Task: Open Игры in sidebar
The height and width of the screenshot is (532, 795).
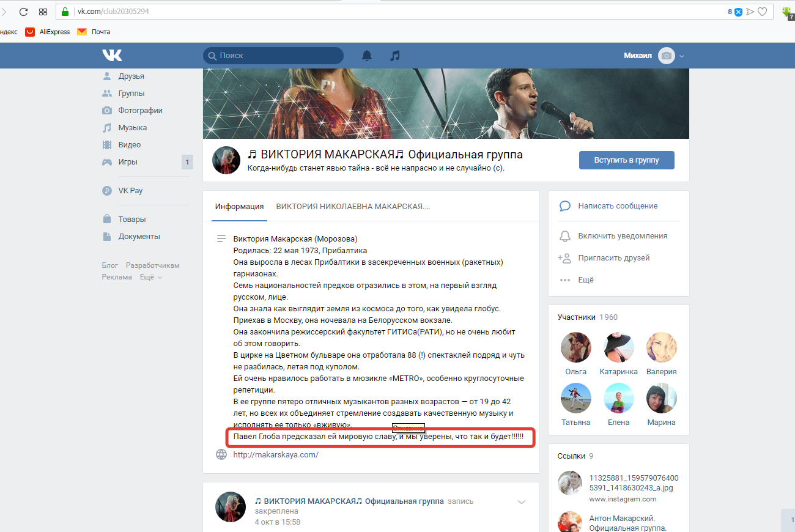Action: click(127, 162)
